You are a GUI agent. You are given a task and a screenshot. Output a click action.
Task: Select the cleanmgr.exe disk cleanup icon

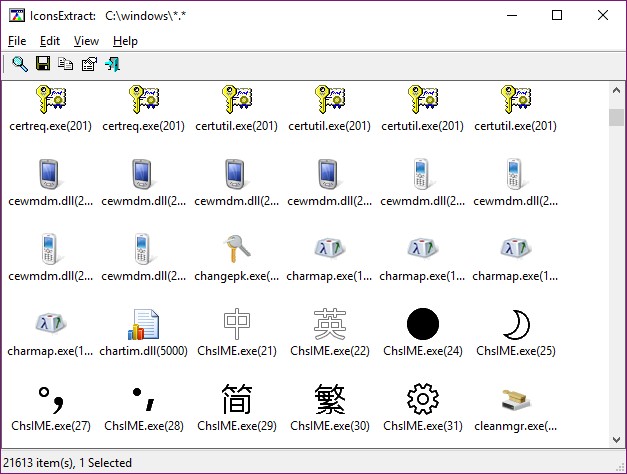[516, 399]
